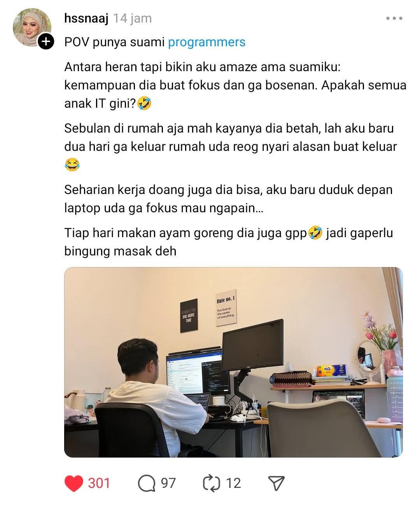
Task: Open the three-dot more options menu
Action: click(394, 18)
